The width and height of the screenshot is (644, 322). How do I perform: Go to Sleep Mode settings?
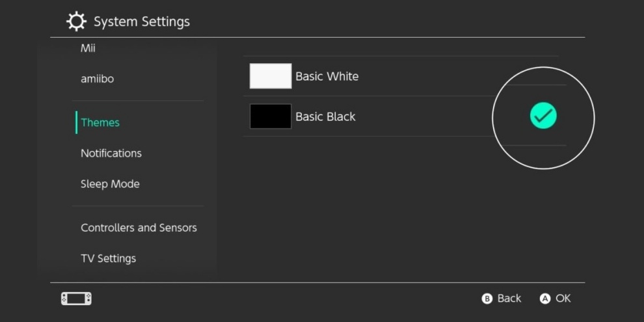click(110, 184)
